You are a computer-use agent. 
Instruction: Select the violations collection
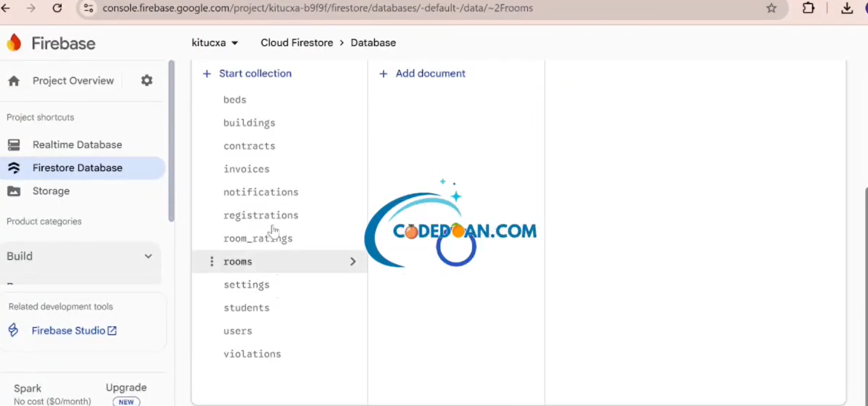[x=252, y=354]
